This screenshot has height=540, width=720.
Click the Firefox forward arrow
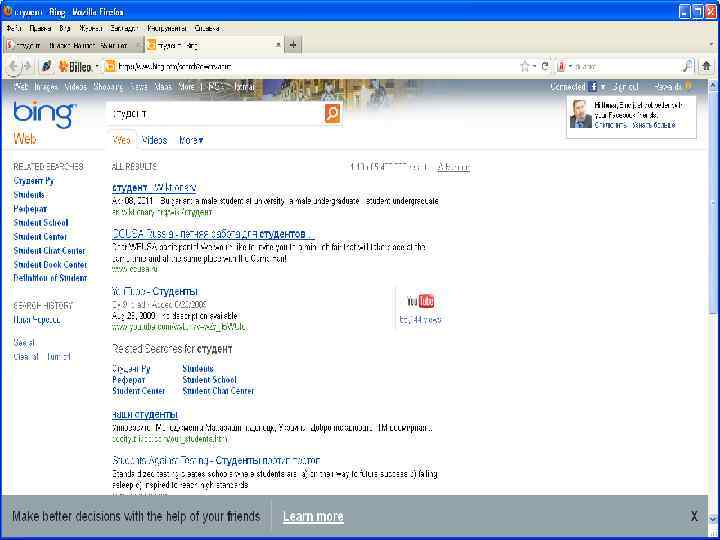coord(27,67)
